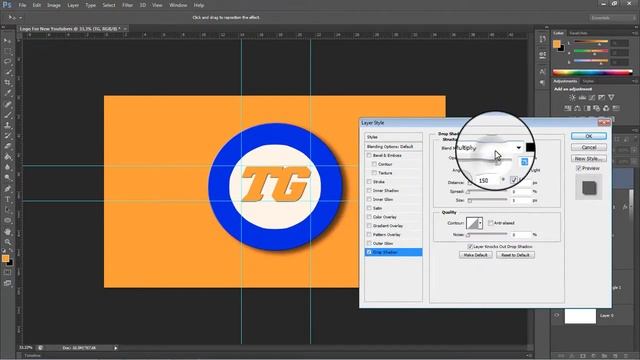
Task: Select the Rectangular Marquee tool
Action: point(7,52)
